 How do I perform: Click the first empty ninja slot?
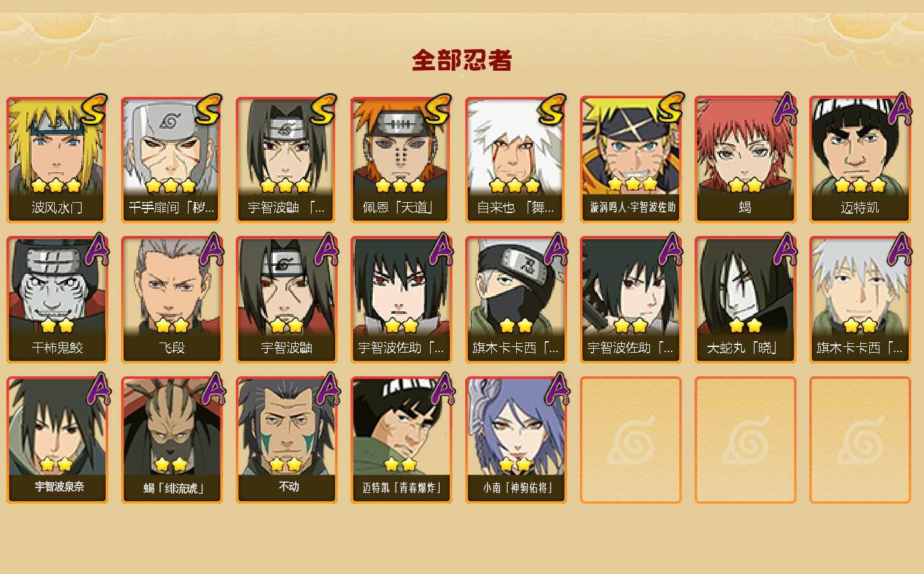(x=630, y=440)
